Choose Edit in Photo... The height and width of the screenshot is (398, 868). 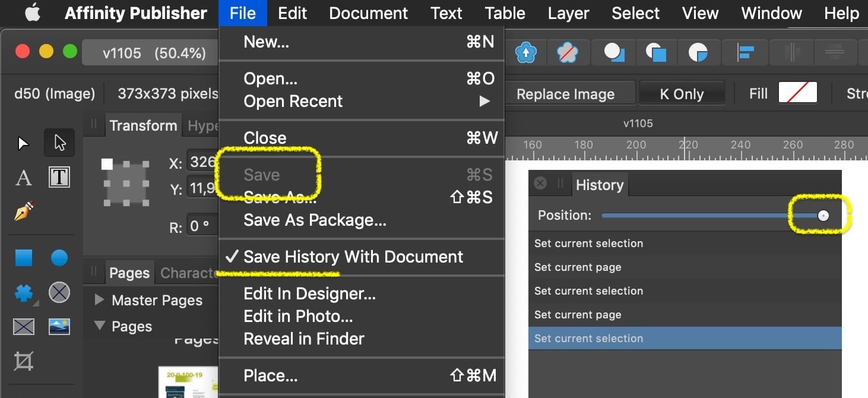click(362, 317)
